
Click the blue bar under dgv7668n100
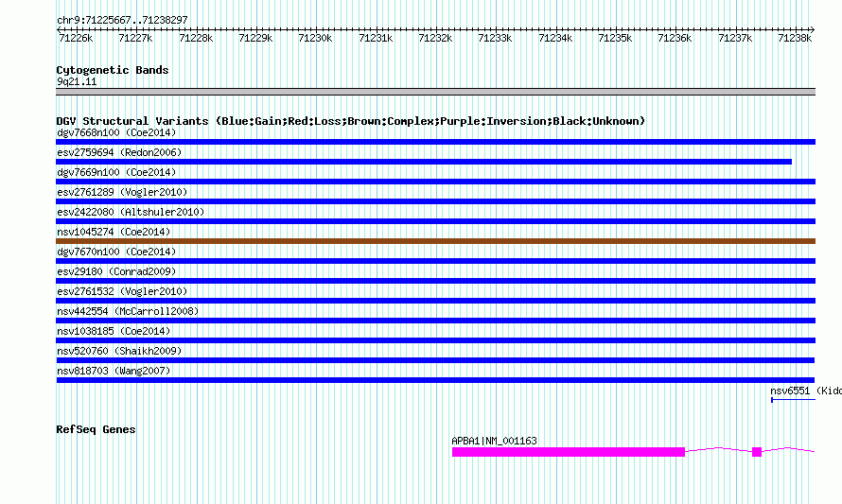(x=435, y=142)
